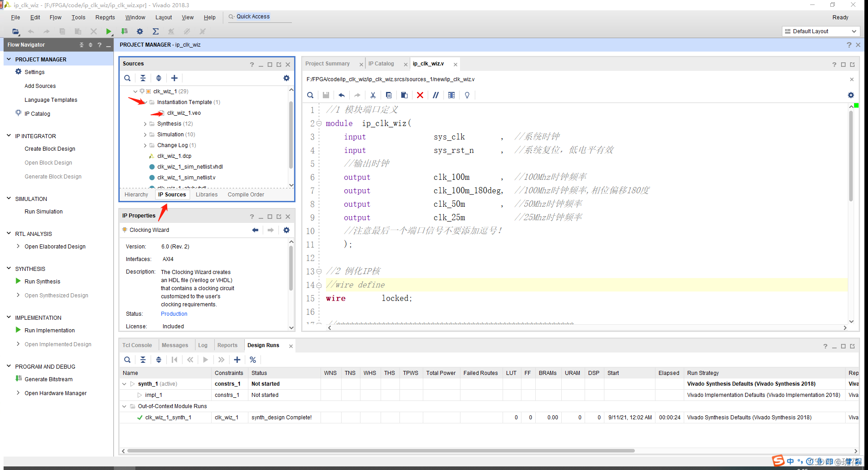Image resolution: width=868 pixels, height=470 pixels.
Task: Expand the Synthesis (12) folder
Action: point(145,124)
